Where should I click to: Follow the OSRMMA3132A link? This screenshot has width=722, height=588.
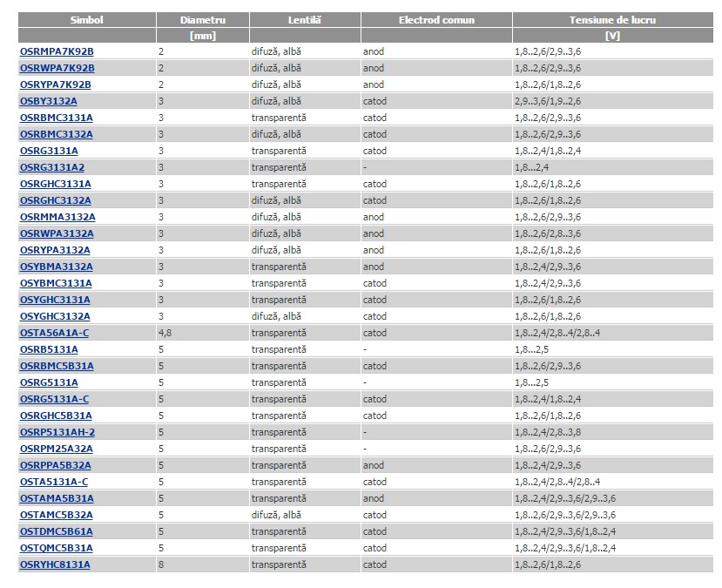pos(57,217)
